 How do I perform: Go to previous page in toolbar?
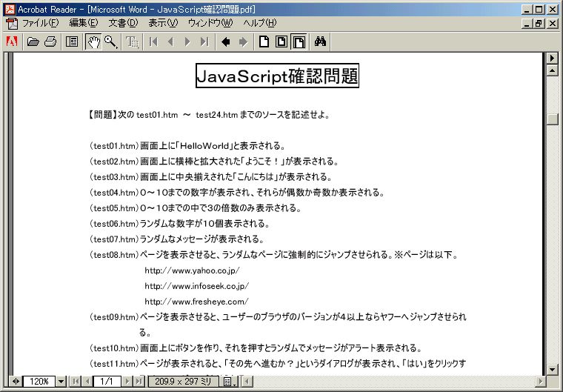point(170,41)
